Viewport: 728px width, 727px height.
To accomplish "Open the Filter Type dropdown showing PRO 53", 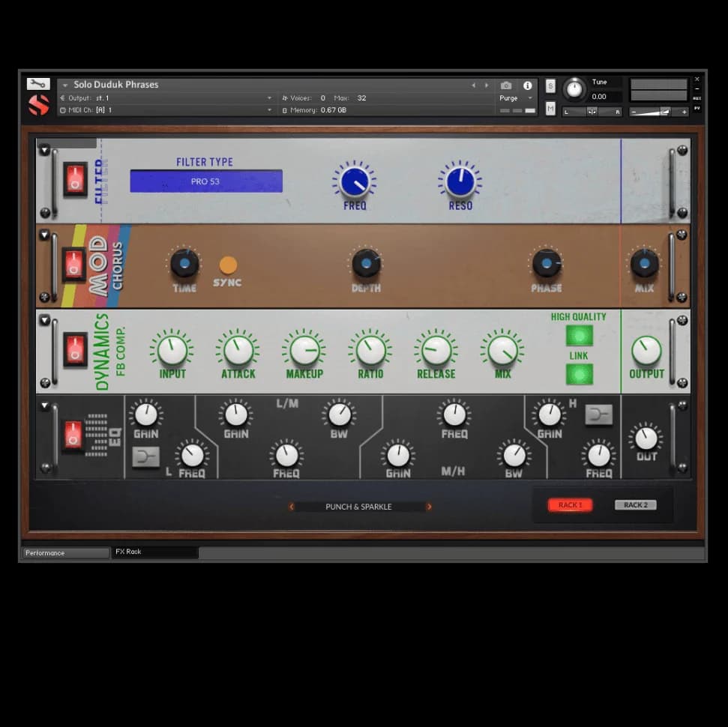I will pos(206,181).
